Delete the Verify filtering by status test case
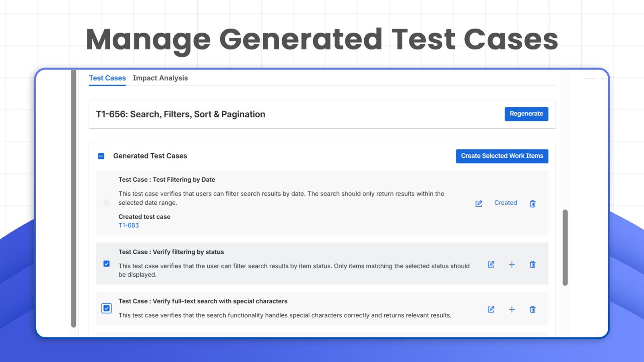The height and width of the screenshot is (362, 644). [533, 265]
